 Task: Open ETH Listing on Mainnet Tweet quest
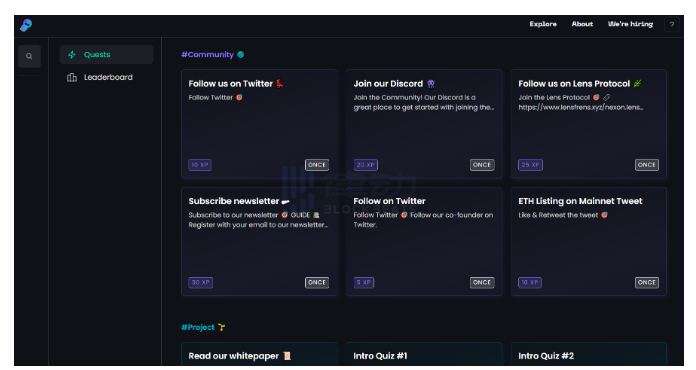click(x=589, y=241)
